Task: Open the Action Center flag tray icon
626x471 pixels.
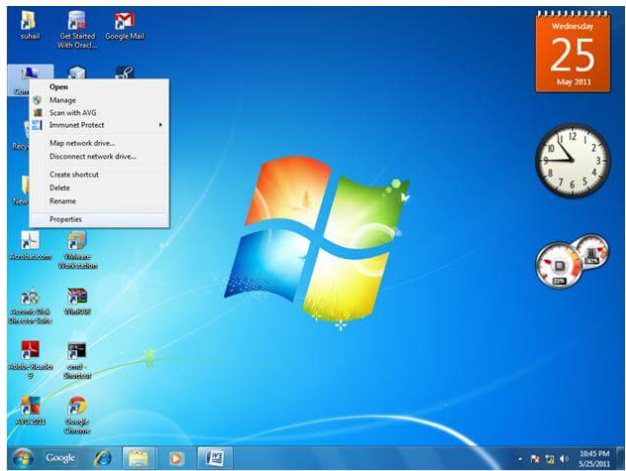Action: pyautogui.click(x=535, y=459)
